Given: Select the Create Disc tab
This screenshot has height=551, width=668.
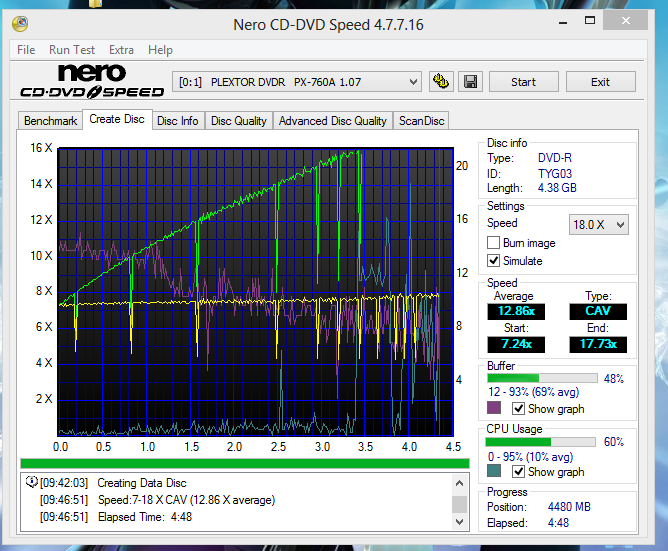Looking at the screenshot, I should (117, 119).
